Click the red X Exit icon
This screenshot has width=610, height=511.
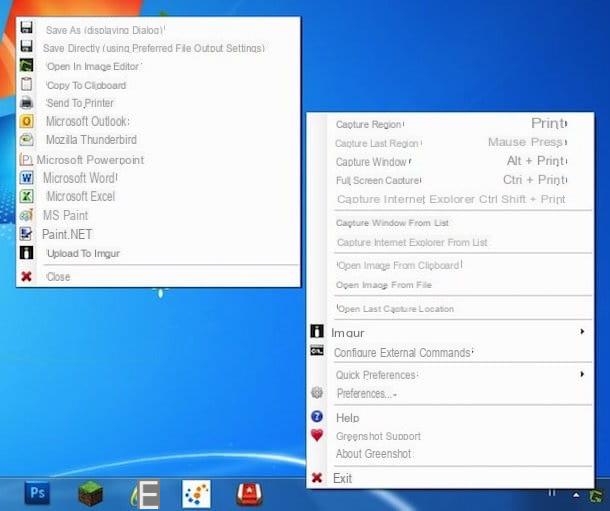317,478
